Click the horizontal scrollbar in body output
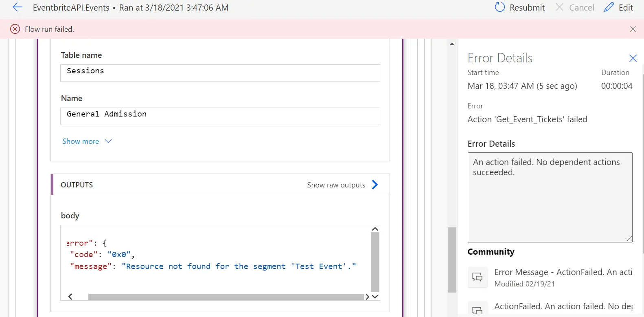Viewport: 644px width, 317px height. point(226,297)
